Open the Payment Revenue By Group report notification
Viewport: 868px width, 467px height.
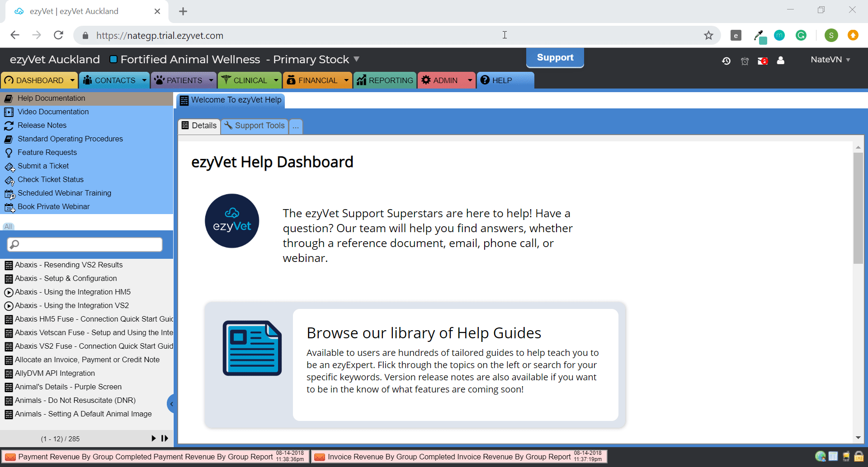156,457
